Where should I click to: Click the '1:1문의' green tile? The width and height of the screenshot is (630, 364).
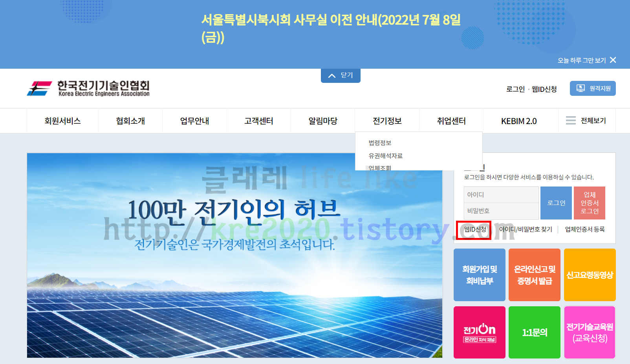535,332
